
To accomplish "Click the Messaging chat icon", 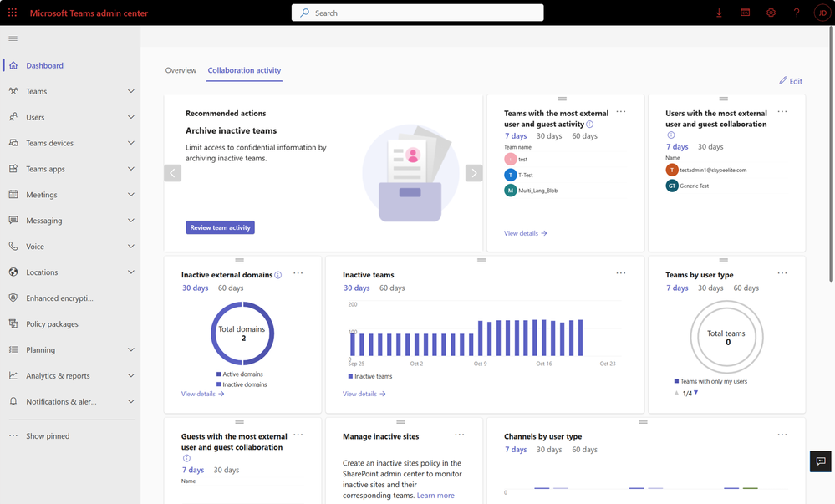I will [13, 220].
